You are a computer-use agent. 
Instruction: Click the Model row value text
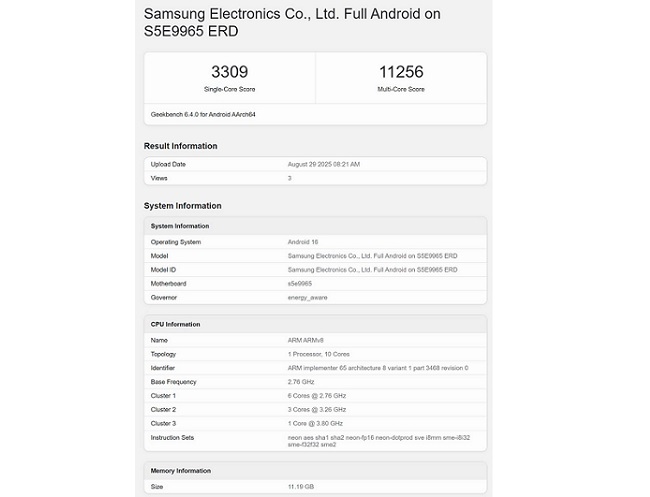[x=372, y=256]
